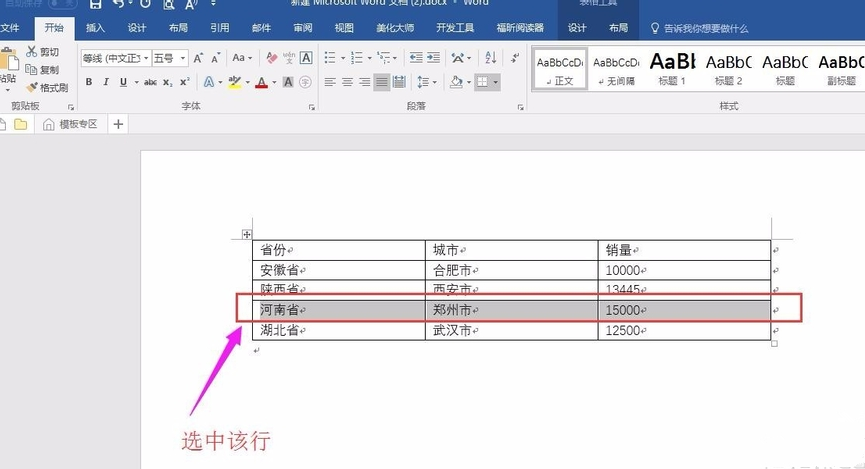Expand the bullets list dropdown

click(x=343, y=58)
